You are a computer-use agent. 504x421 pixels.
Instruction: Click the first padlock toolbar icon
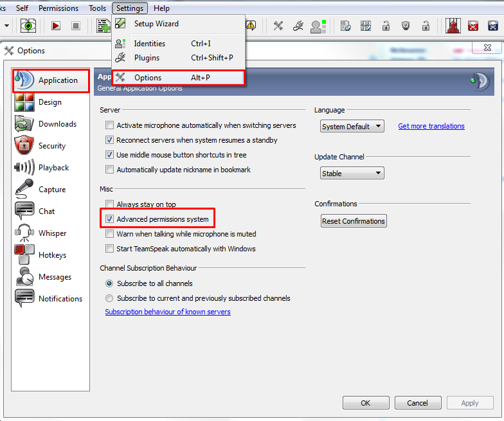pyautogui.click(x=386, y=26)
